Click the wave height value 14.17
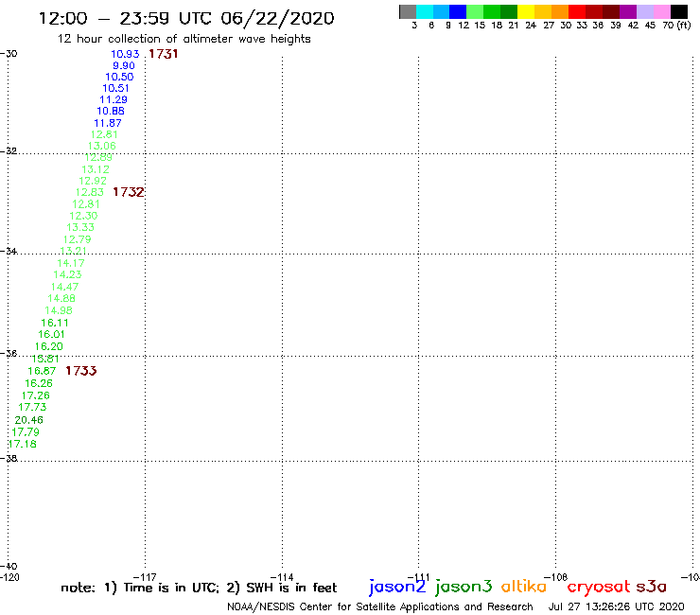Viewport: 700px width, 615px height. (x=71, y=263)
